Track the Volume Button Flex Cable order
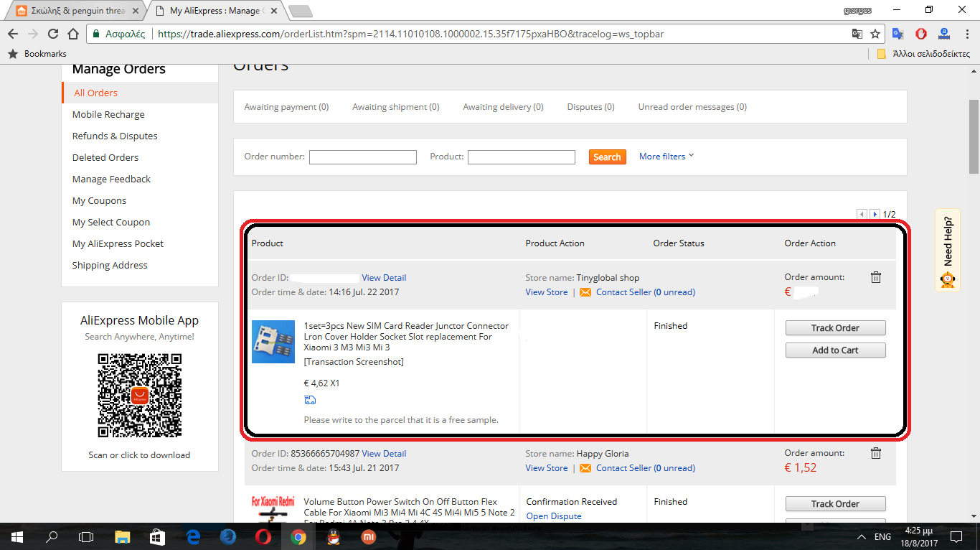This screenshot has height=550, width=980. 835,504
